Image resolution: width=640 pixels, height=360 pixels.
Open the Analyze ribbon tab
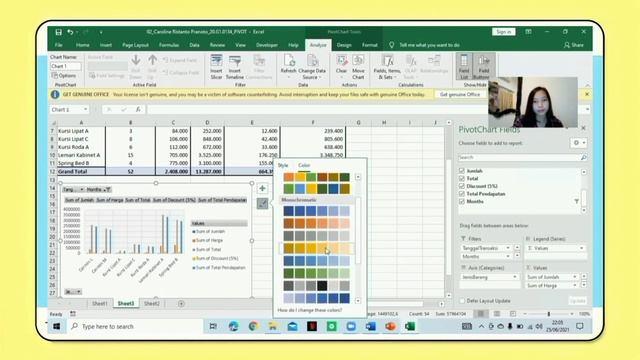[x=318, y=45]
